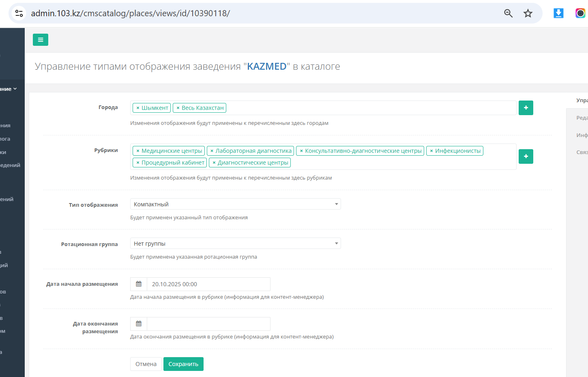Remove the Медицинские центры rubric tag
The width and height of the screenshot is (588, 377).
138,151
